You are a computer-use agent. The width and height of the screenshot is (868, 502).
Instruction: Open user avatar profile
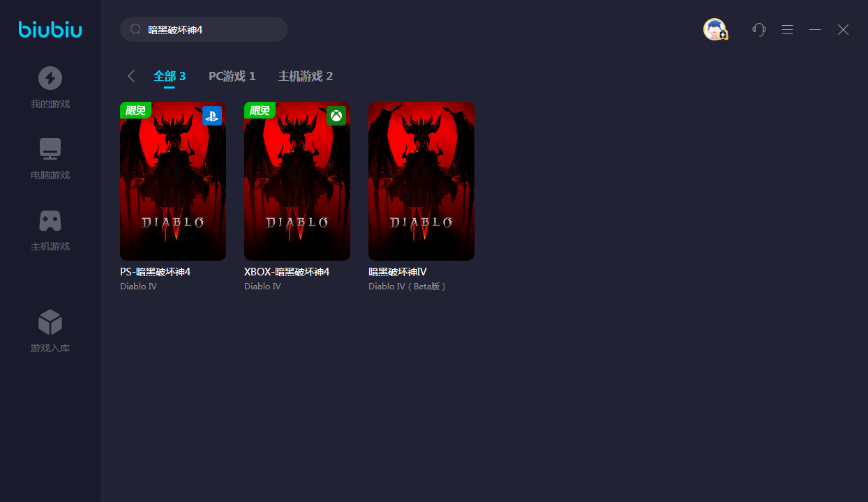click(715, 29)
